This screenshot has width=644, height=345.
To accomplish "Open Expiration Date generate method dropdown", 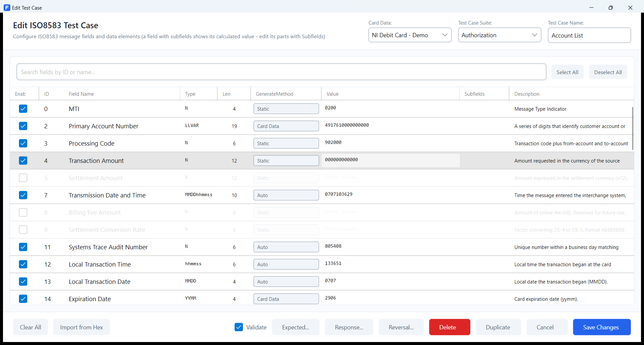I will point(286,299).
